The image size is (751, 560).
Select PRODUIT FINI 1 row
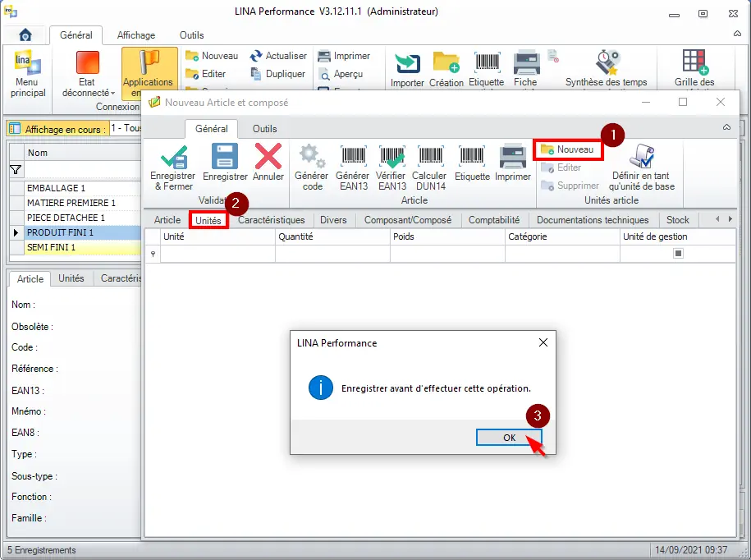82,233
